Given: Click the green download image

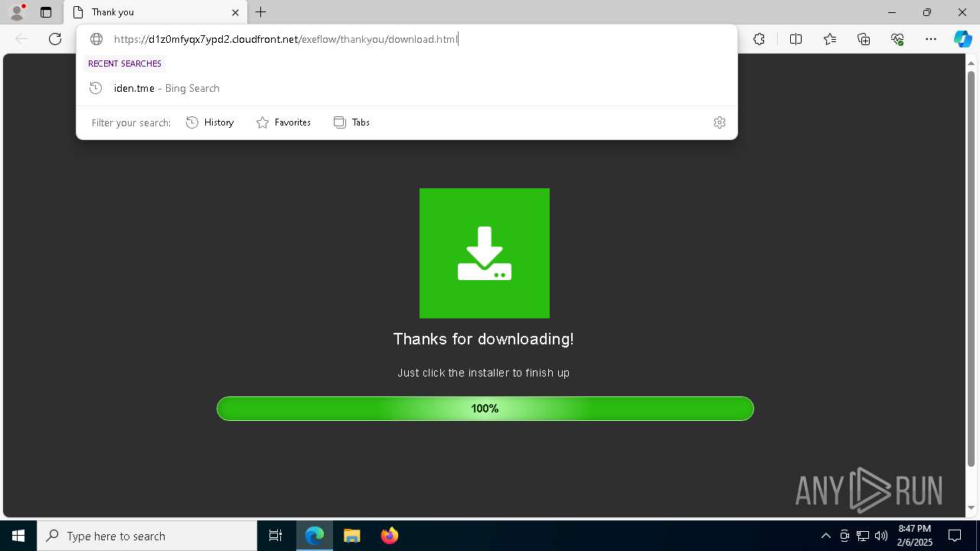Looking at the screenshot, I should (x=485, y=253).
